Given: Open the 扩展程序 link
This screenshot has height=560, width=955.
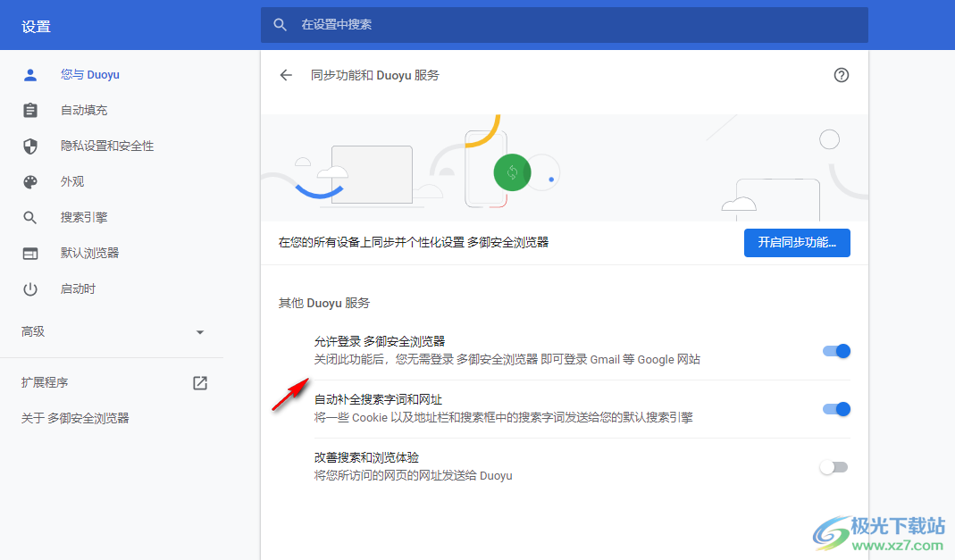Looking at the screenshot, I should 45,383.
